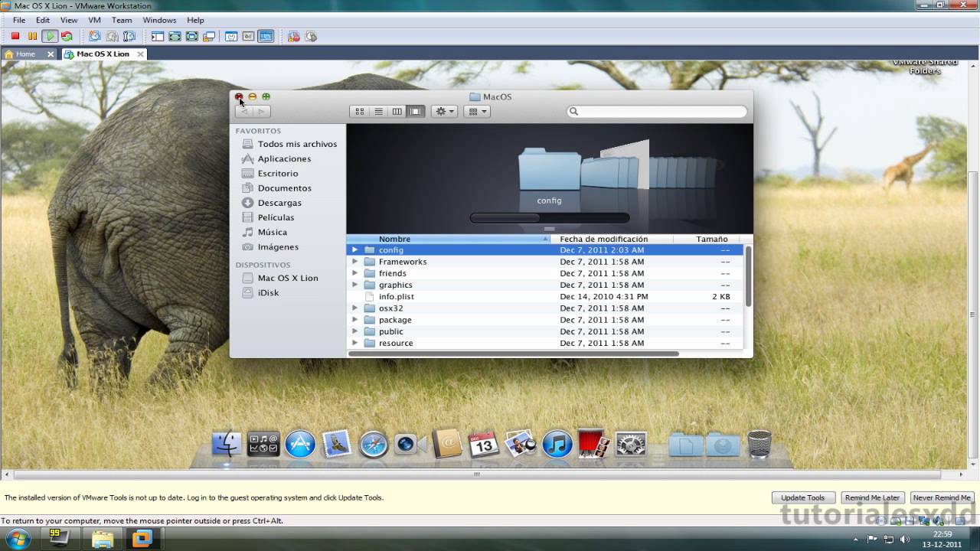Screen dimensions: 980x551
Task: Open the Trash in the dock
Action: coord(759,444)
